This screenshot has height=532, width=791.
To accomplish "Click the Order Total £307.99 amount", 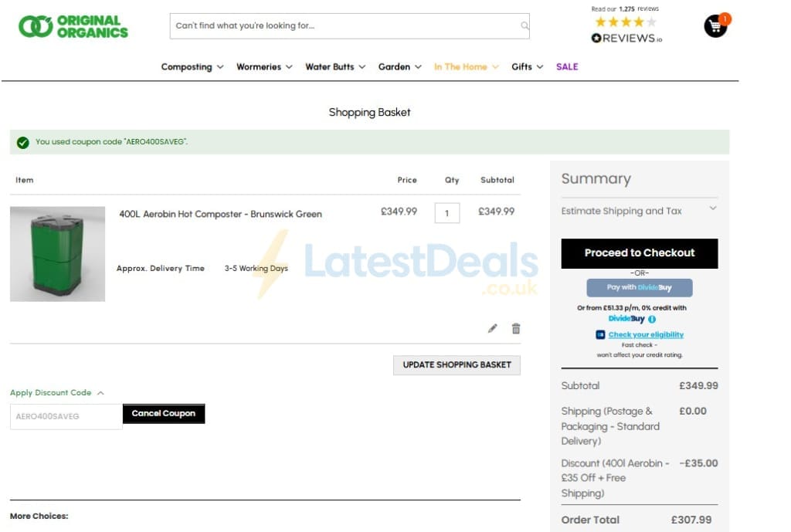I will click(x=691, y=520).
